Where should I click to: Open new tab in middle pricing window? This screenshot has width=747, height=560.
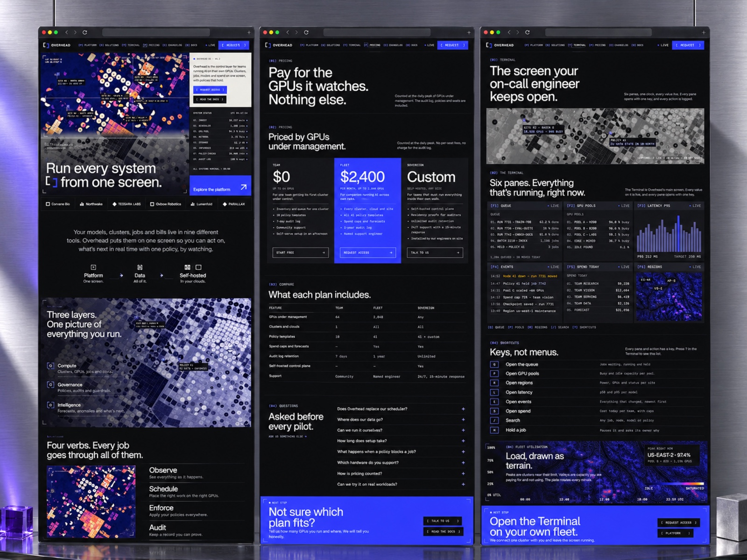[469, 32]
